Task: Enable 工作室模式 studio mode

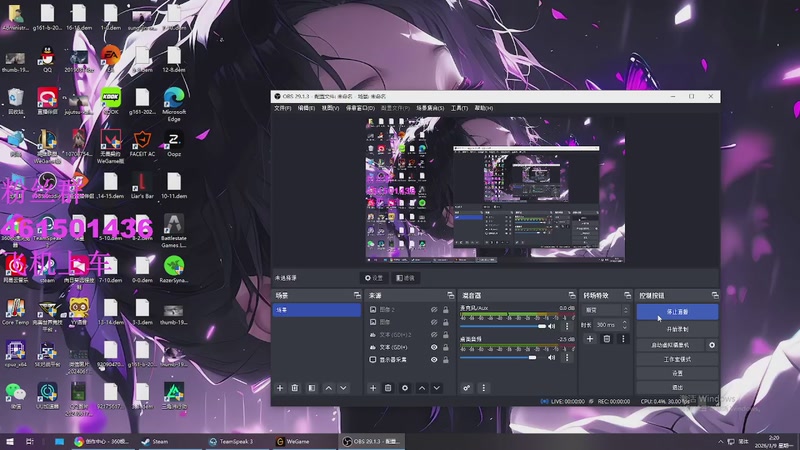Action: pyautogui.click(x=678, y=360)
